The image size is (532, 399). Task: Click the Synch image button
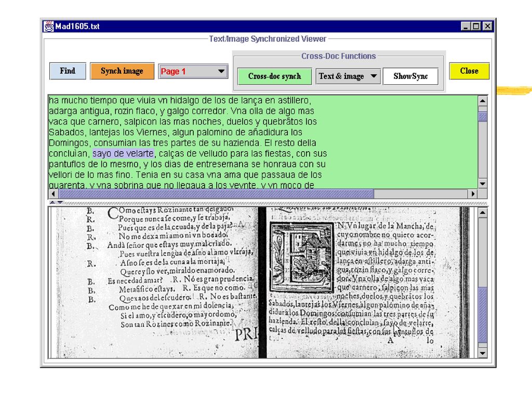(x=122, y=71)
